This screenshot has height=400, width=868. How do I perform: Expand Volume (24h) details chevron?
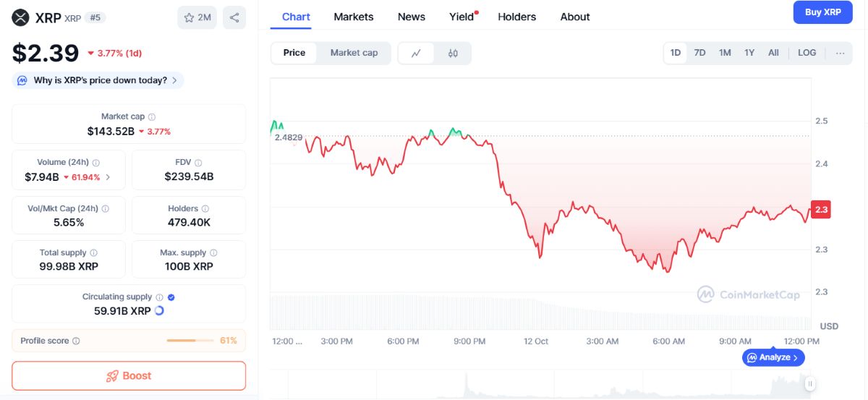pyautogui.click(x=109, y=176)
